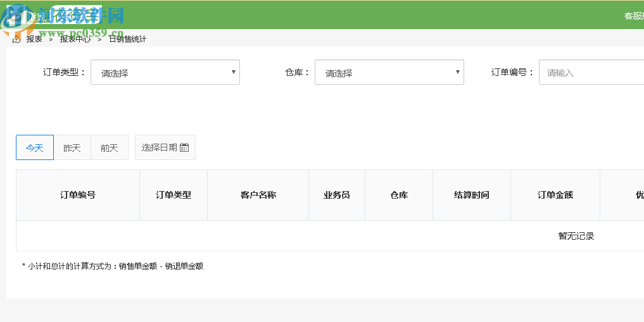Select the 昨天 date tab
This screenshot has width=644, height=322.
[72, 147]
